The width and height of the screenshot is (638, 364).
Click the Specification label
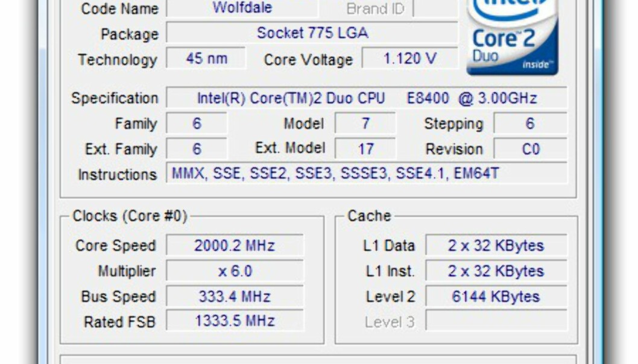point(115,98)
